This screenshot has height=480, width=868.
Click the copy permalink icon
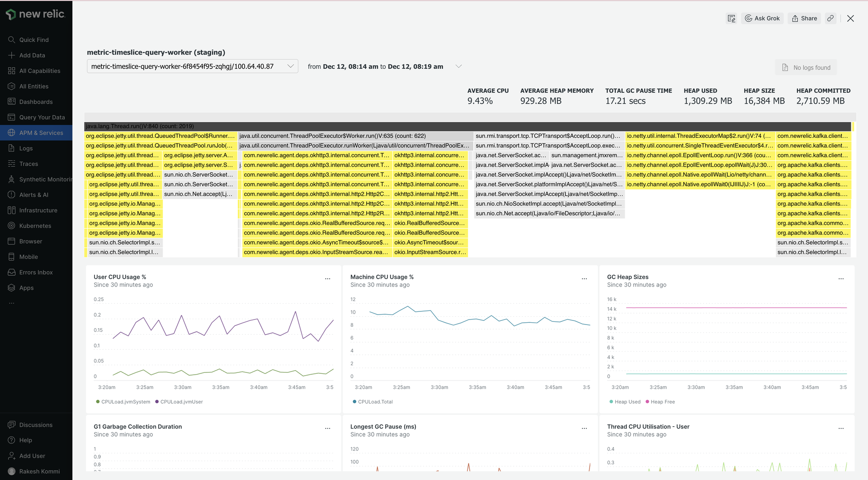830,19
